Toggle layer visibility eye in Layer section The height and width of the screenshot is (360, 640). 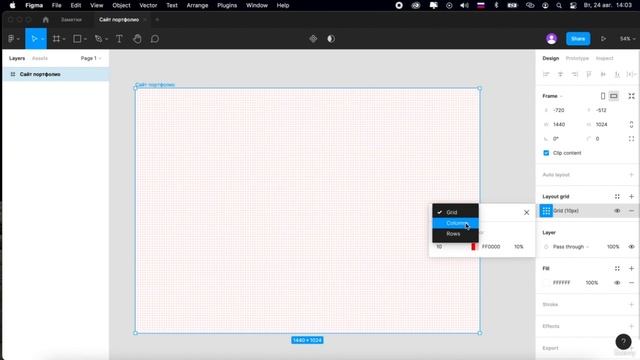point(631,247)
